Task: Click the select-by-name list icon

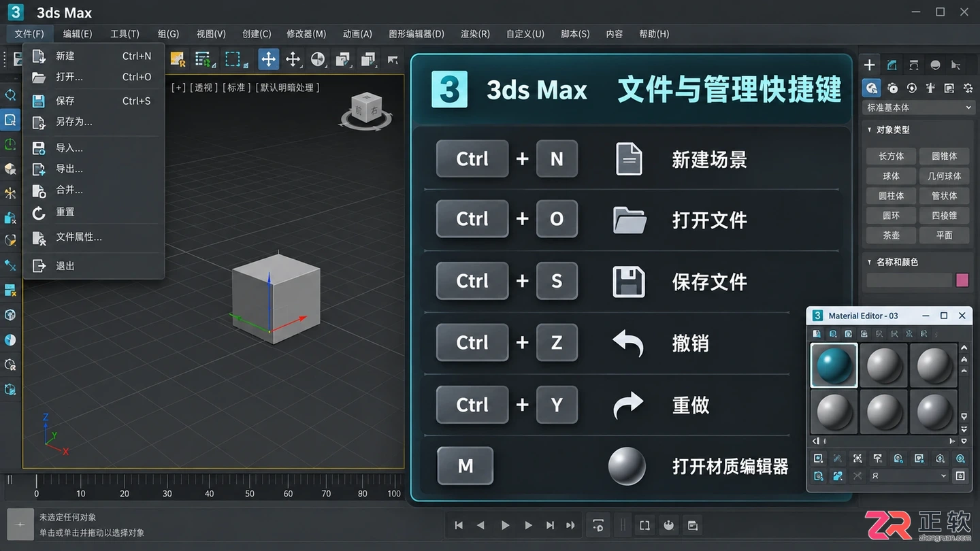Action: (x=203, y=59)
